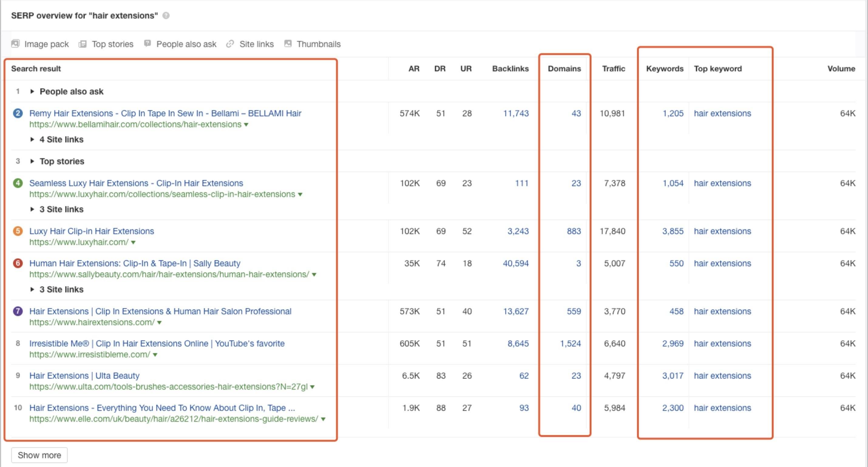Click keywords value 3,017 for Ulta Beauty

tap(673, 375)
